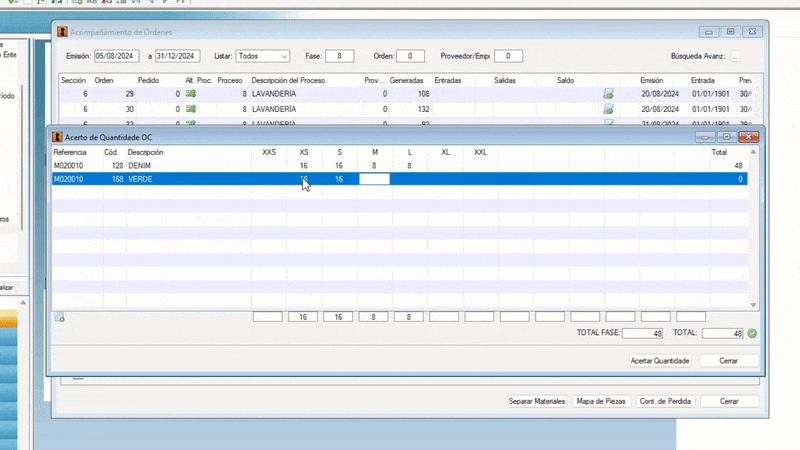
Task: Click the Acerto de Quantidade OC window icon
Action: click(57, 137)
